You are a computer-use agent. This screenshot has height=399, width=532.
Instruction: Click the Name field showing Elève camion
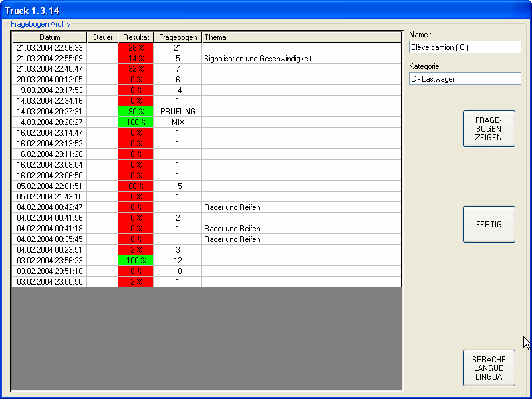[465, 47]
